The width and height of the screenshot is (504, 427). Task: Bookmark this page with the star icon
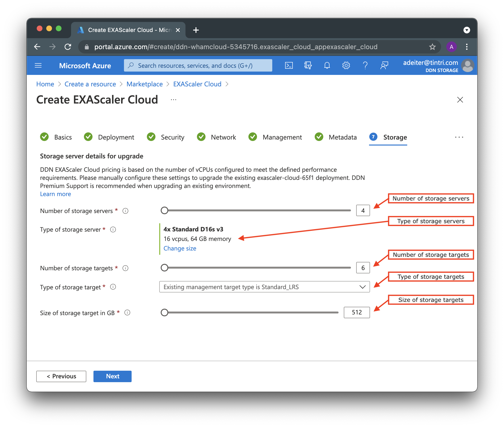pyautogui.click(x=432, y=47)
